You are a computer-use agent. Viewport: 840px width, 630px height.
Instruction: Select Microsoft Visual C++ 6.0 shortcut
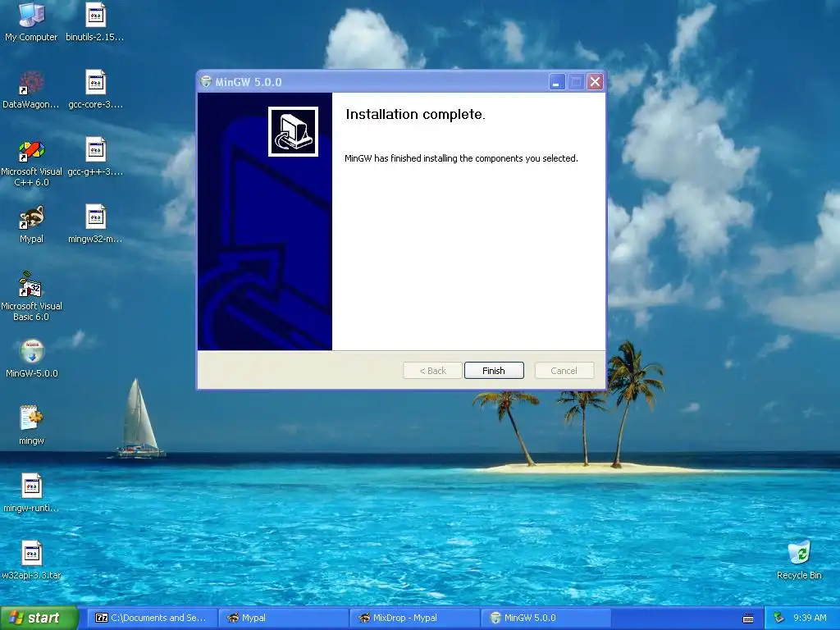pos(31,163)
